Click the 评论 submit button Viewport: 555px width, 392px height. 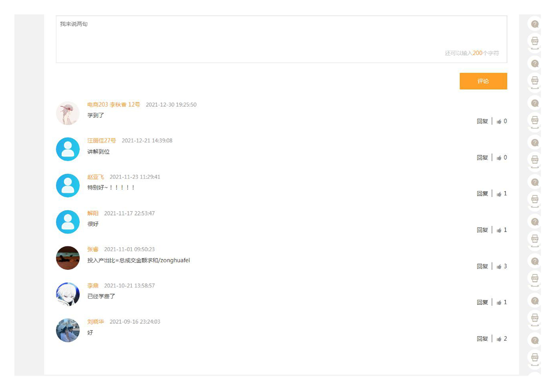click(x=483, y=81)
